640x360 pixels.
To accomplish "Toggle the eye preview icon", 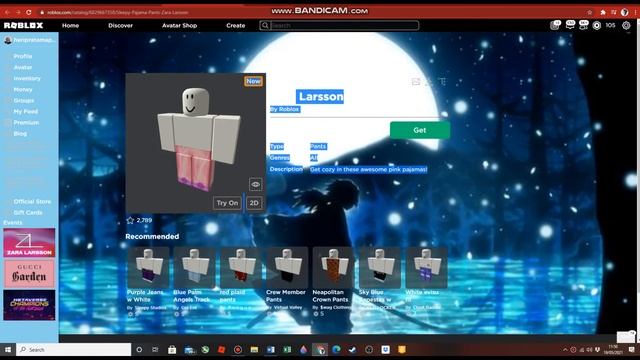I will tap(256, 184).
